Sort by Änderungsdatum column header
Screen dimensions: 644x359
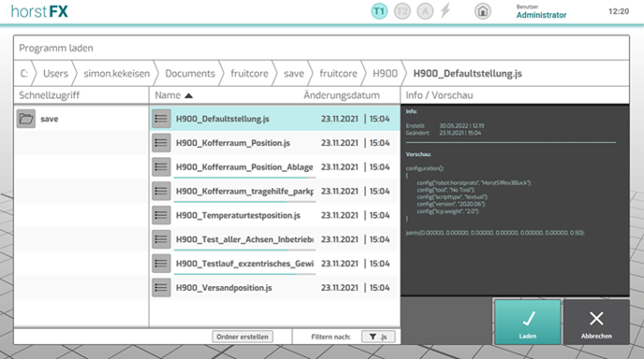pyautogui.click(x=342, y=95)
